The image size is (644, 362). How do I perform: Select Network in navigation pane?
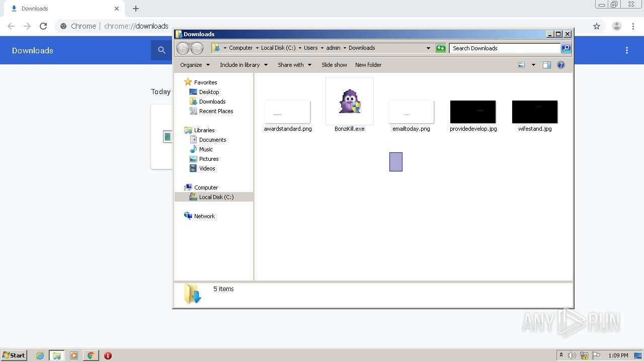click(x=200, y=216)
